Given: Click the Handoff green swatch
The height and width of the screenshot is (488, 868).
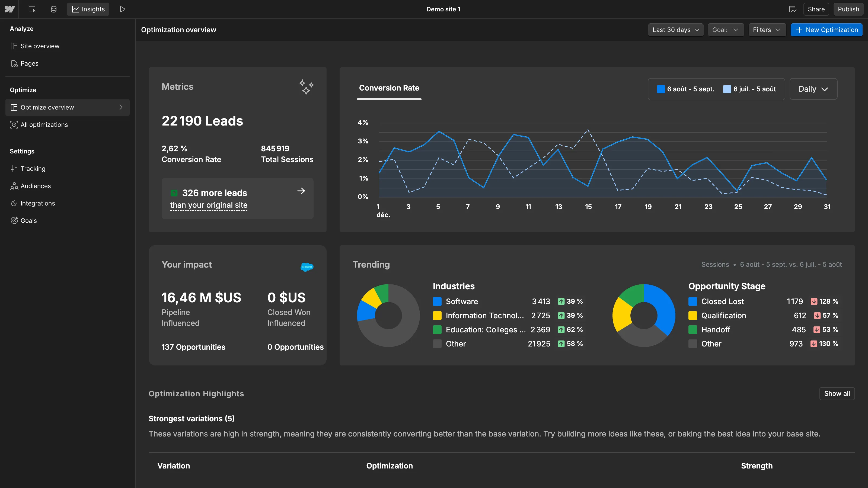Looking at the screenshot, I should 693,330.
